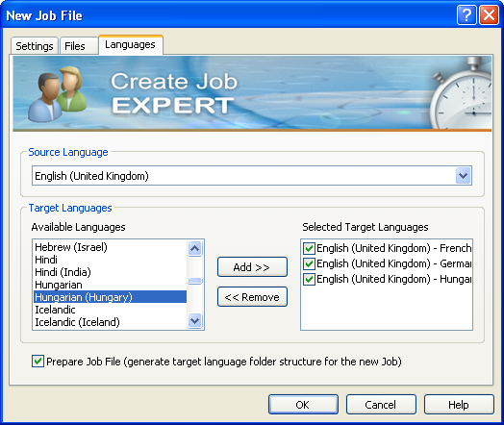Click the << Remove button

coord(252,297)
